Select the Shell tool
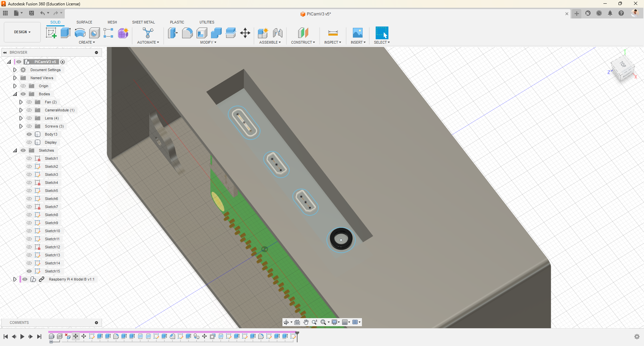Image resolution: width=644 pixels, height=346 pixels. point(202,33)
